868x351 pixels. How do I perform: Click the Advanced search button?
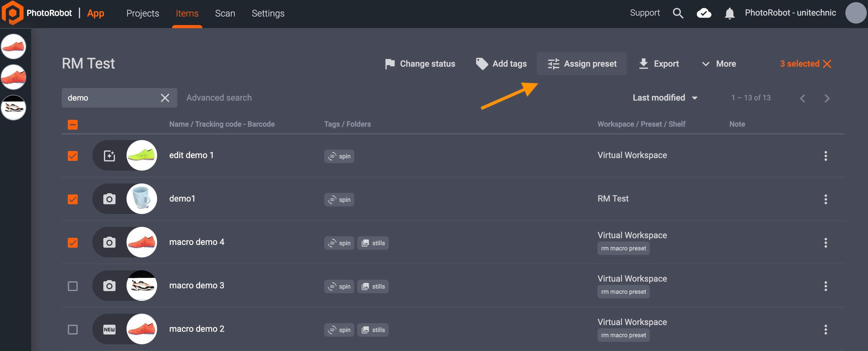tap(219, 97)
